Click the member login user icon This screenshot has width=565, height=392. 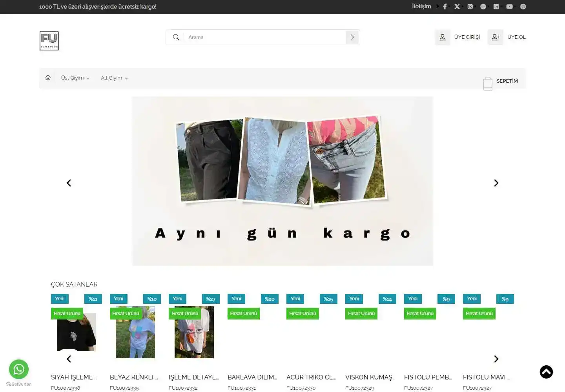(x=443, y=37)
